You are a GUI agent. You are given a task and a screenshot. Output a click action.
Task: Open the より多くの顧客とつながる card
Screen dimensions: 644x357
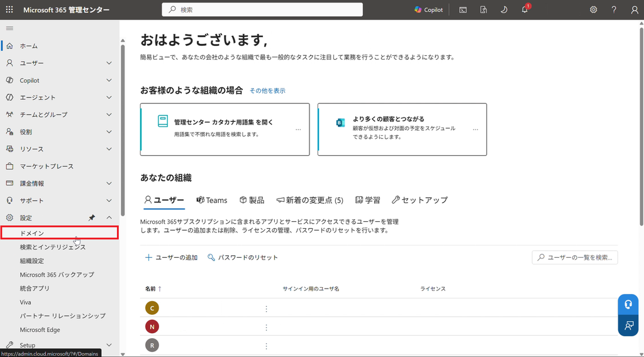point(402,129)
